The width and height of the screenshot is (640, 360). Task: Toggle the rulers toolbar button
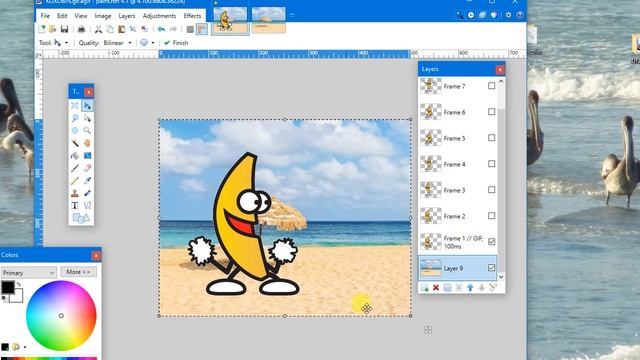point(202,29)
